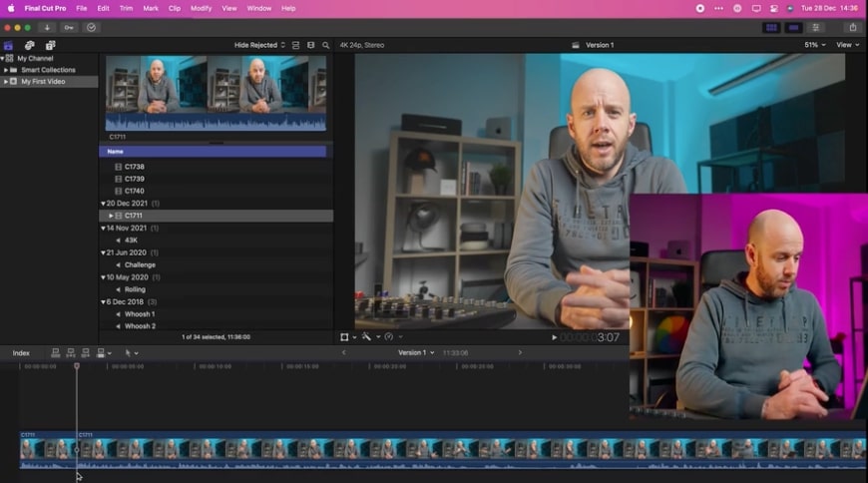The width and height of the screenshot is (868, 483).
Task: Toggle the Browser panel visibility button
Action: click(x=770, y=27)
